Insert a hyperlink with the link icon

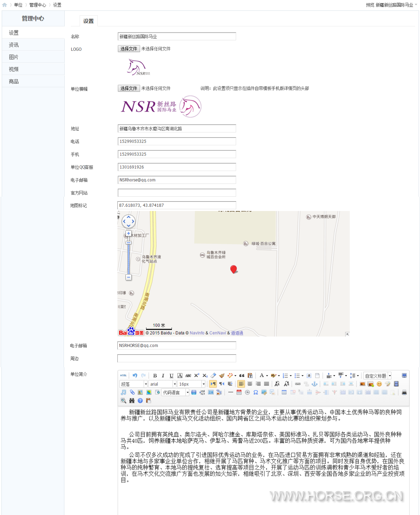tap(298, 384)
